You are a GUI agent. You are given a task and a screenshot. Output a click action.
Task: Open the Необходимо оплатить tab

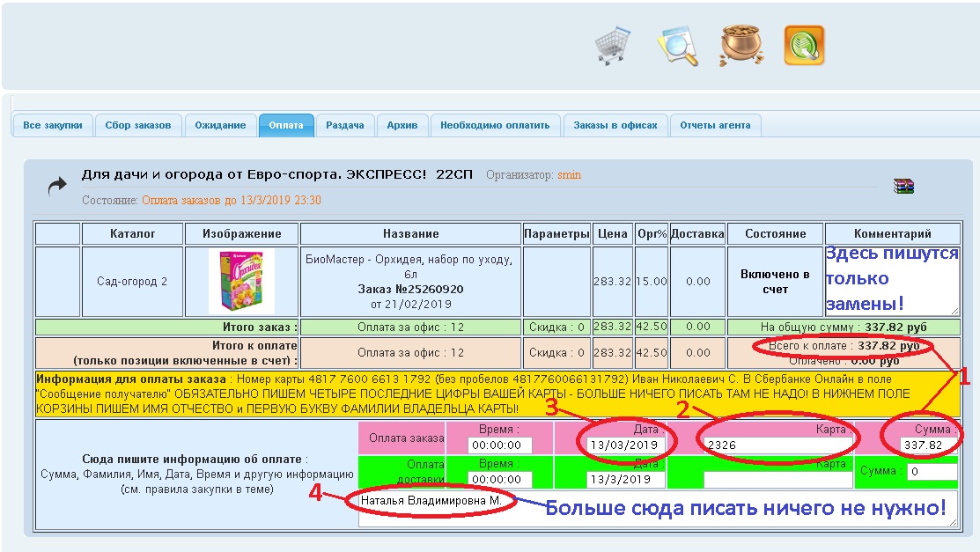(495, 126)
